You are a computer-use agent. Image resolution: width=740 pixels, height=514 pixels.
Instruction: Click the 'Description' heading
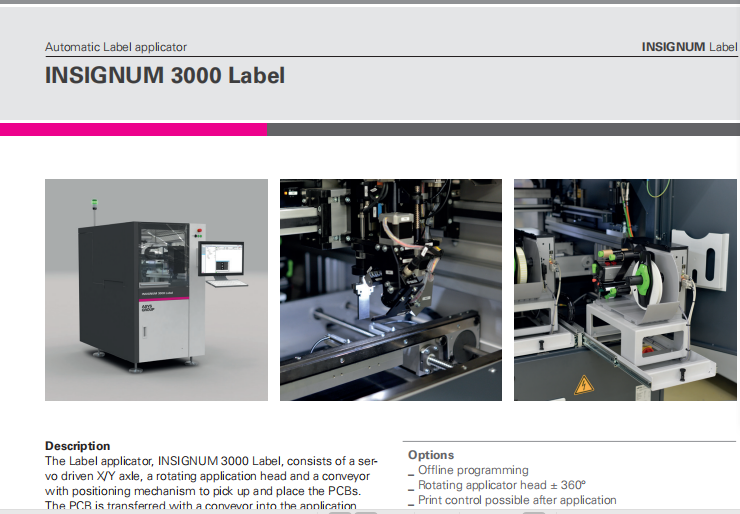tap(77, 446)
